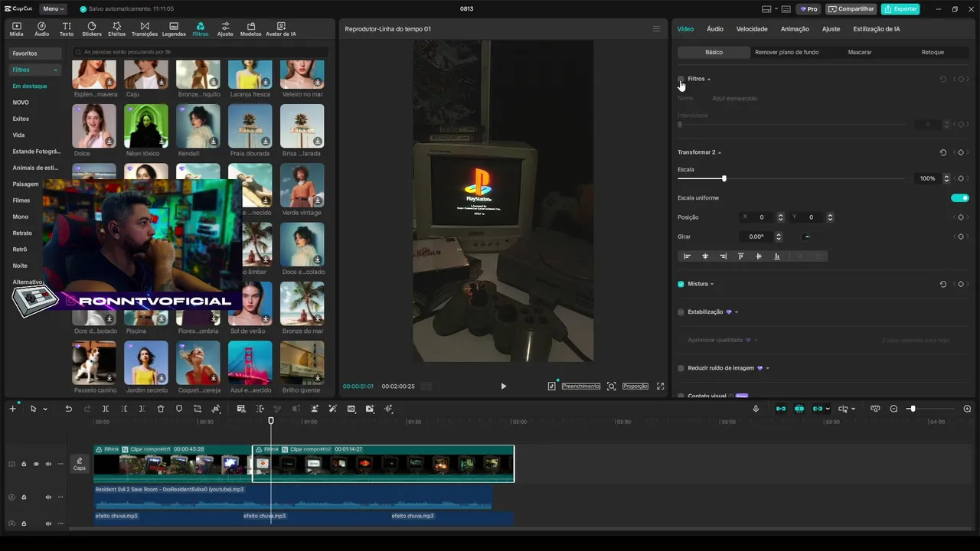
Task: Select the Remover plano de fundo tab
Action: 787,52
